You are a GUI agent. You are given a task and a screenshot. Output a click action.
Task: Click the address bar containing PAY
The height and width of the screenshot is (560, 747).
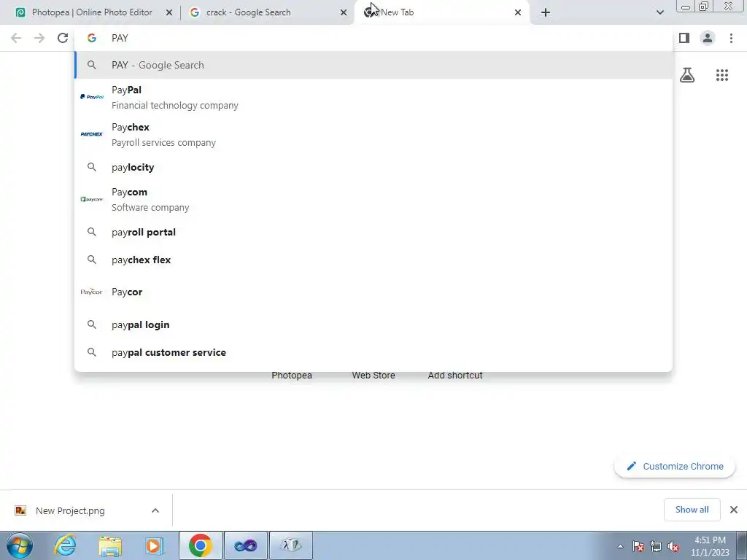373,38
